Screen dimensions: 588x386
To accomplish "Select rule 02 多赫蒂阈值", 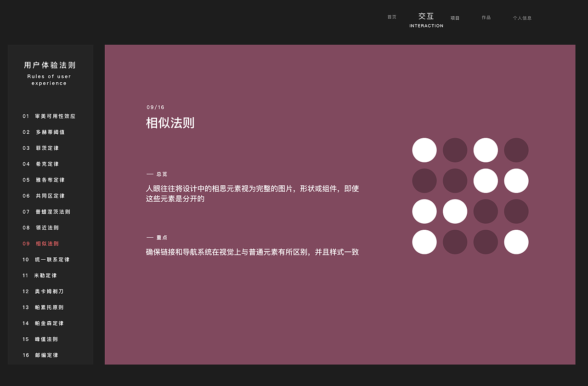I will pos(45,132).
